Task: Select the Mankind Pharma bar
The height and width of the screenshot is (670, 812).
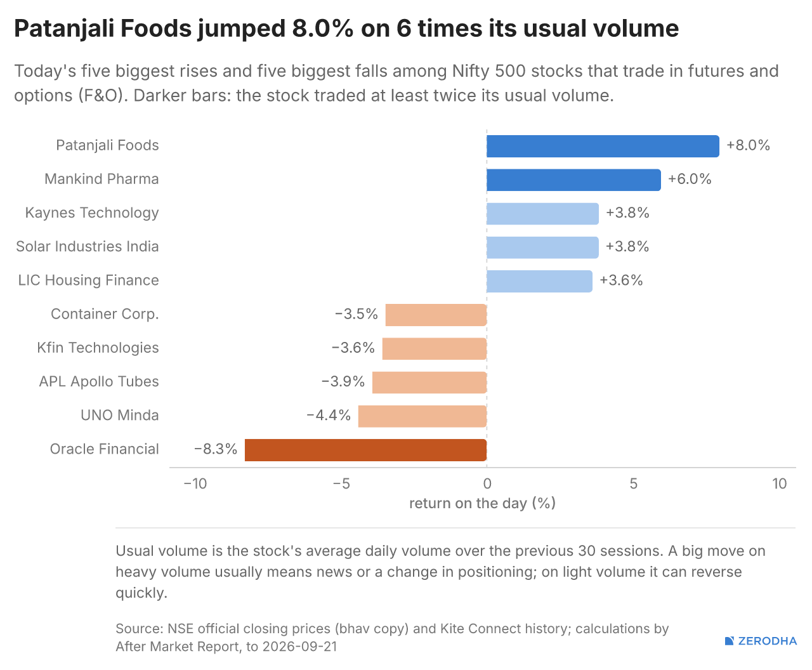Action: point(573,180)
